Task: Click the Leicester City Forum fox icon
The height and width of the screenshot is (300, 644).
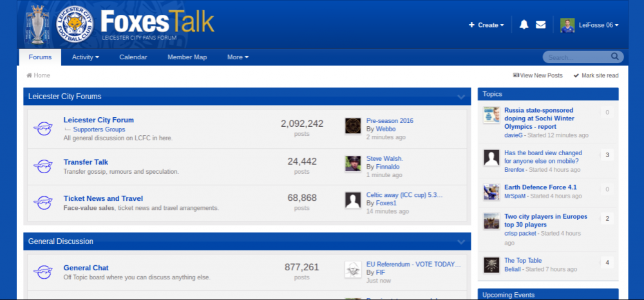Action: point(43,129)
